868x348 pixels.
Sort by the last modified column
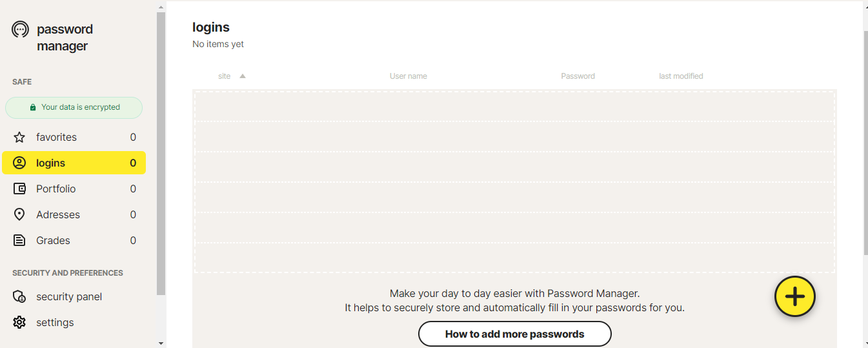[681, 76]
